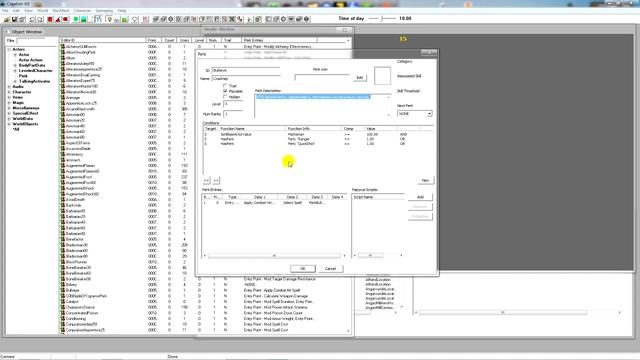Screen dimensions: 640x360
Task: Click the Undo arrow toolbar icon
Action: coord(32,19)
